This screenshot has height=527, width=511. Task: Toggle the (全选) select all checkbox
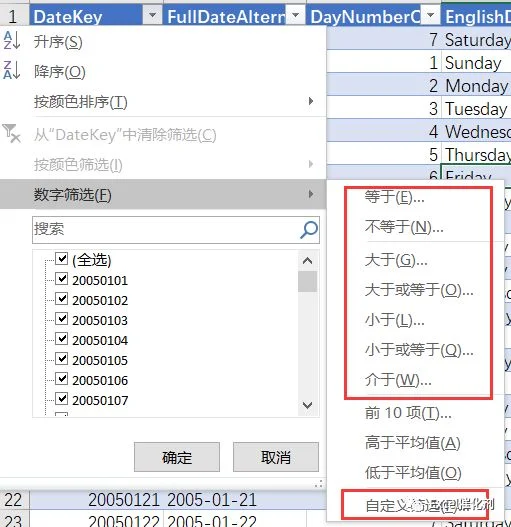point(62,258)
